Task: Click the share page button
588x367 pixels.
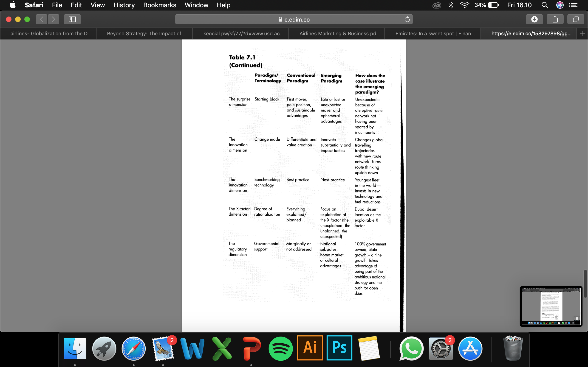Action: [x=555, y=19]
